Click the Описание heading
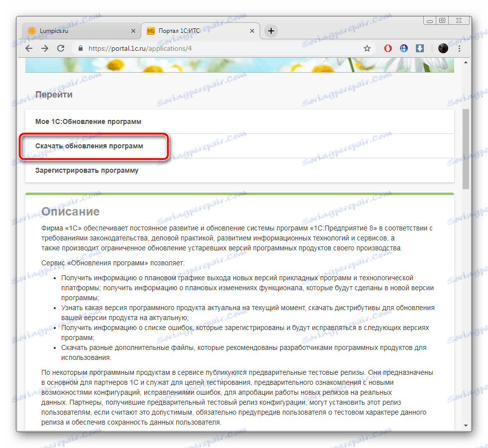Viewport: 488px width, 448px height. pos(70,212)
